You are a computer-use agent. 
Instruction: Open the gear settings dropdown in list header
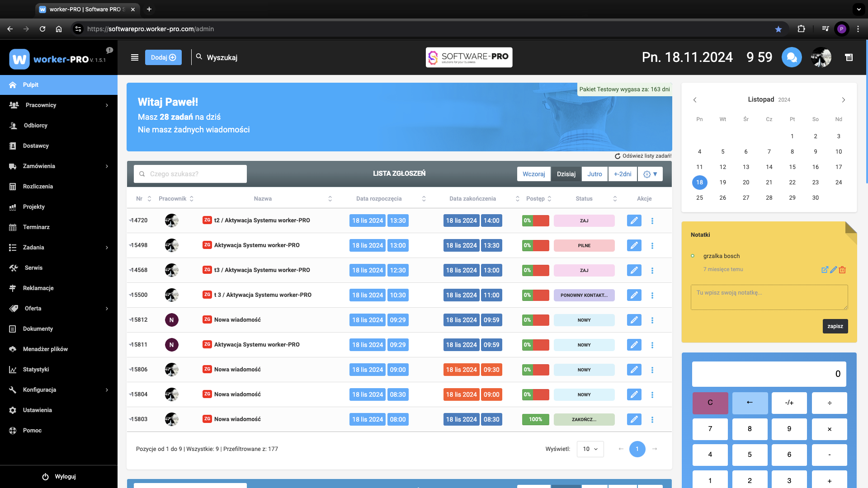click(x=650, y=174)
